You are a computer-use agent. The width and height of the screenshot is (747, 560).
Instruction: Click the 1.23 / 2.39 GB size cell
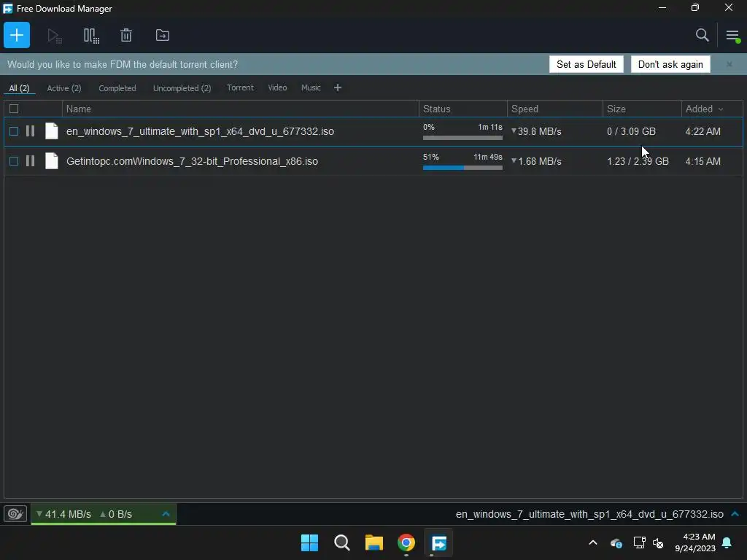click(x=638, y=161)
